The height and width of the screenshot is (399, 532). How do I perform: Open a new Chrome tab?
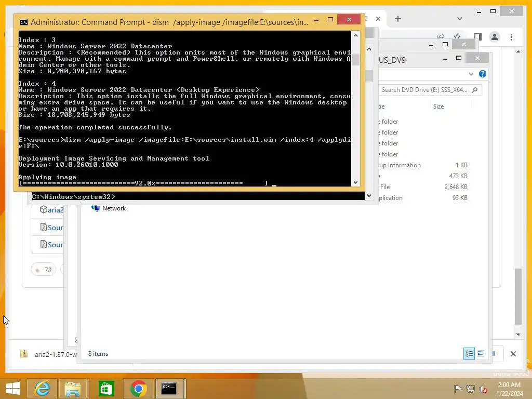398,19
